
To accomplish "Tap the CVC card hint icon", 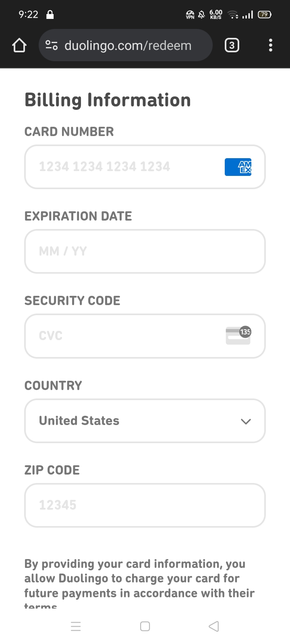I will click(x=238, y=336).
